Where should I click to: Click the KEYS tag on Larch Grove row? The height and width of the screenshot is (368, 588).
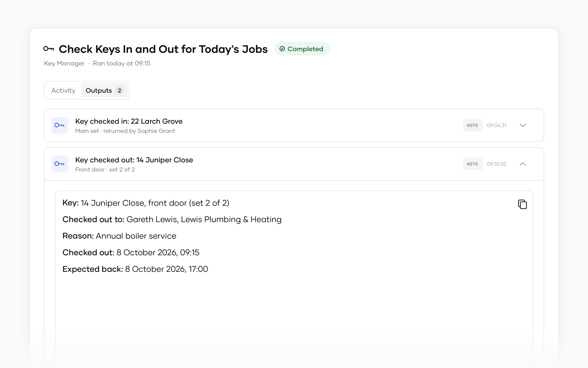click(x=472, y=125)
